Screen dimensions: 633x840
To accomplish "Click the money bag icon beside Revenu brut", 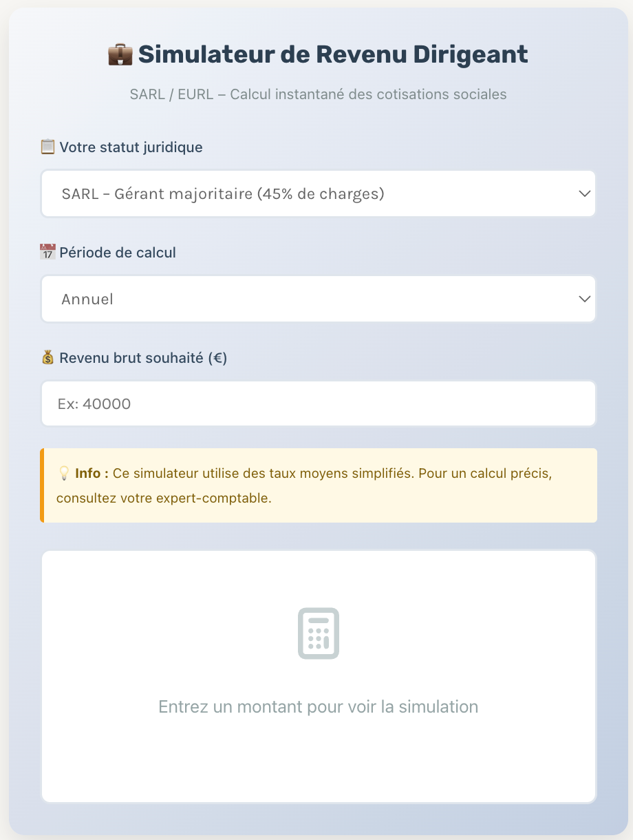I will 46,357.
